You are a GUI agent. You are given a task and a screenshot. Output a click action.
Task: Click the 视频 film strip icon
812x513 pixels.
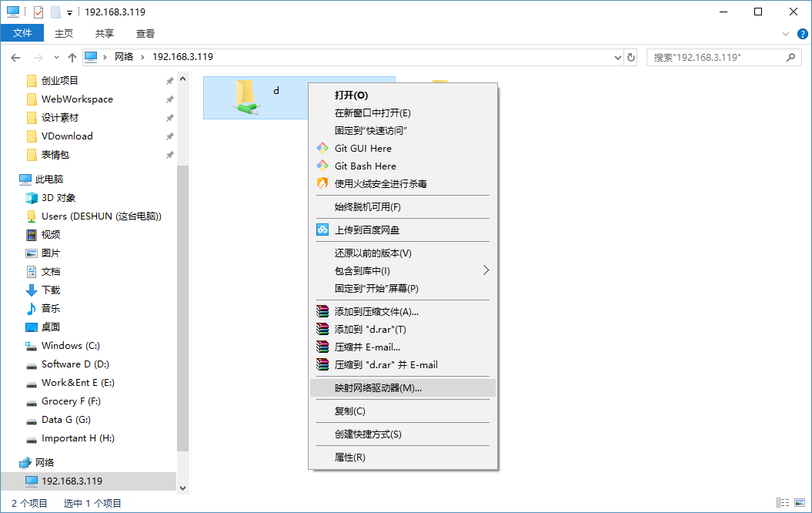pos(32,235)
